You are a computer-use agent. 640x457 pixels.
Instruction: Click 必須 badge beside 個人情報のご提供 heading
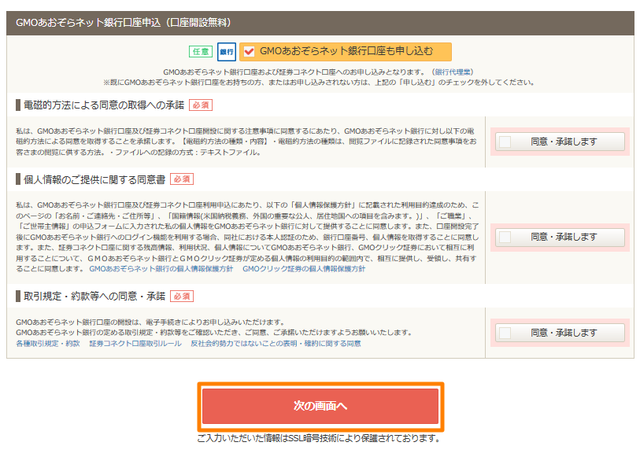182,180
